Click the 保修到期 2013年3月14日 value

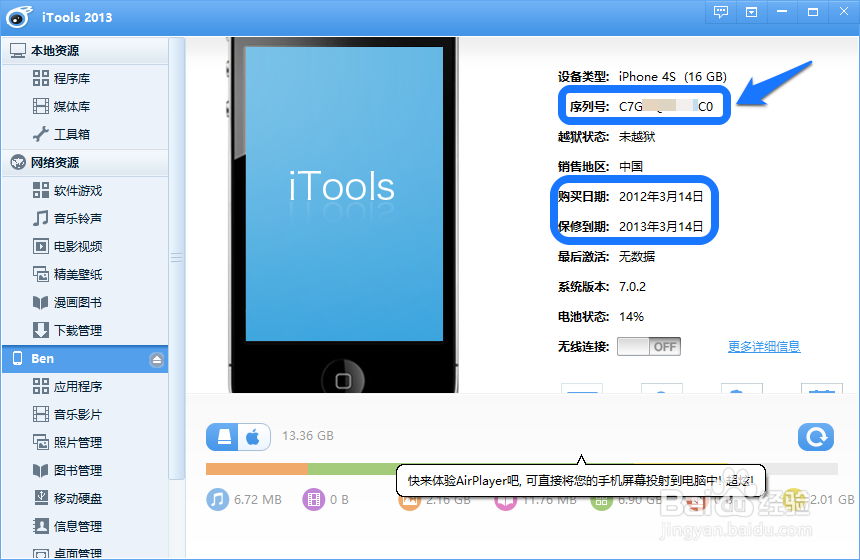point(661,227)
